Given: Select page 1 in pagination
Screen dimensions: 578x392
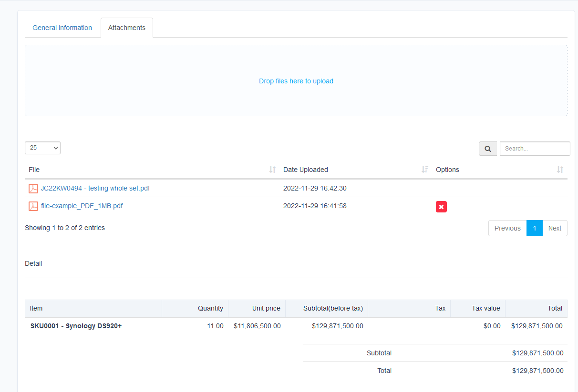Looking at the screenshot, I should tap(534, 228).
